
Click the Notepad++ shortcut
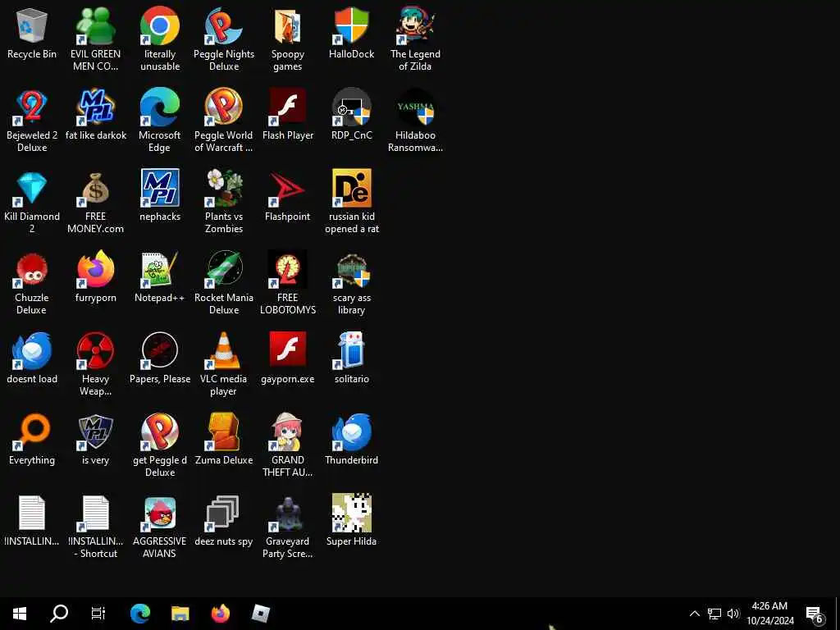point(160,269)
